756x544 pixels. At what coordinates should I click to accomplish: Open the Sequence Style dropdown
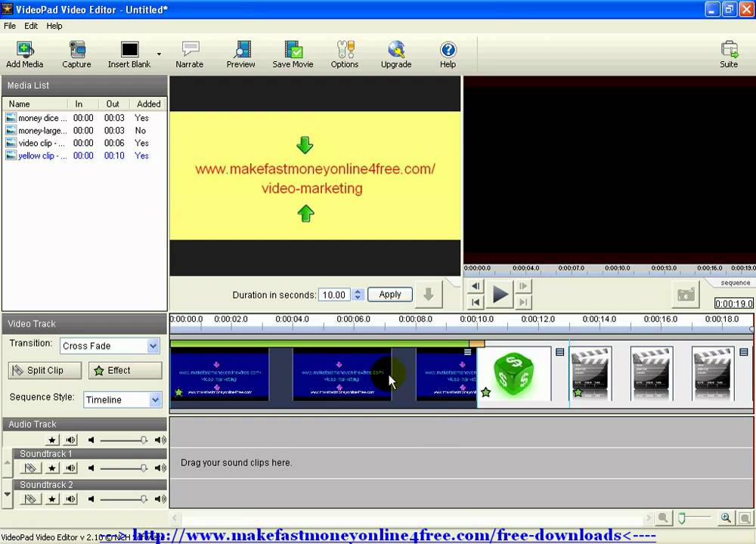tap(122, 400)
